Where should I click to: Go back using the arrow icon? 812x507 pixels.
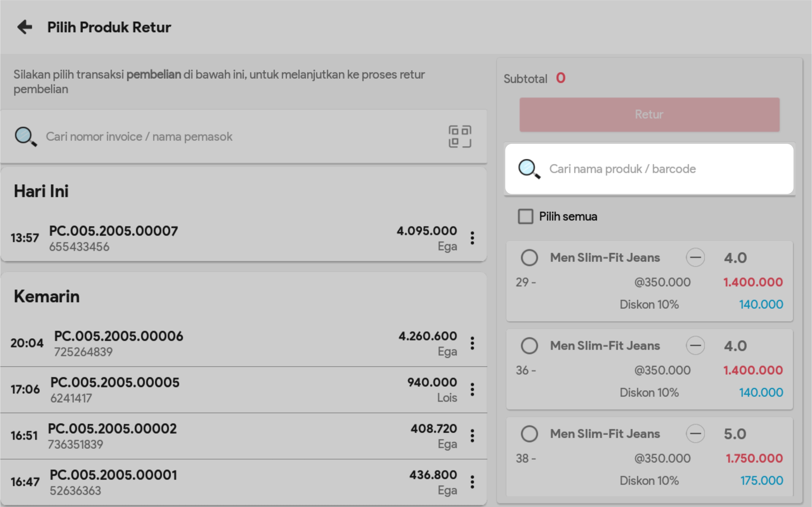pos(25,27)
